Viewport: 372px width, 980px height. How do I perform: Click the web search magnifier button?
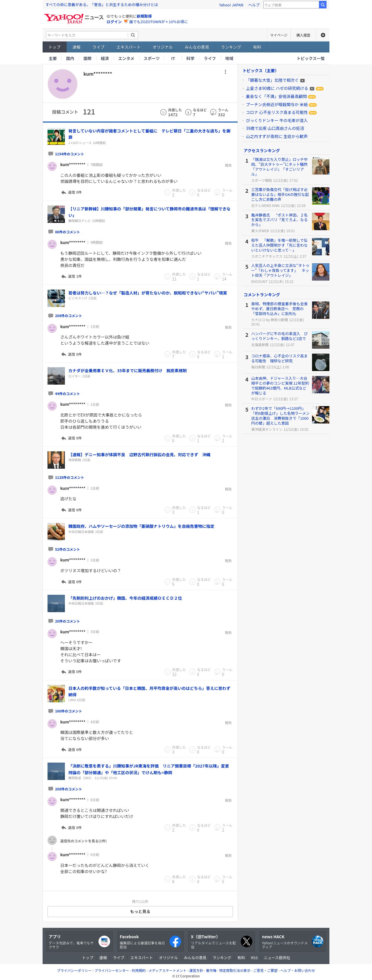click(322, 5)
